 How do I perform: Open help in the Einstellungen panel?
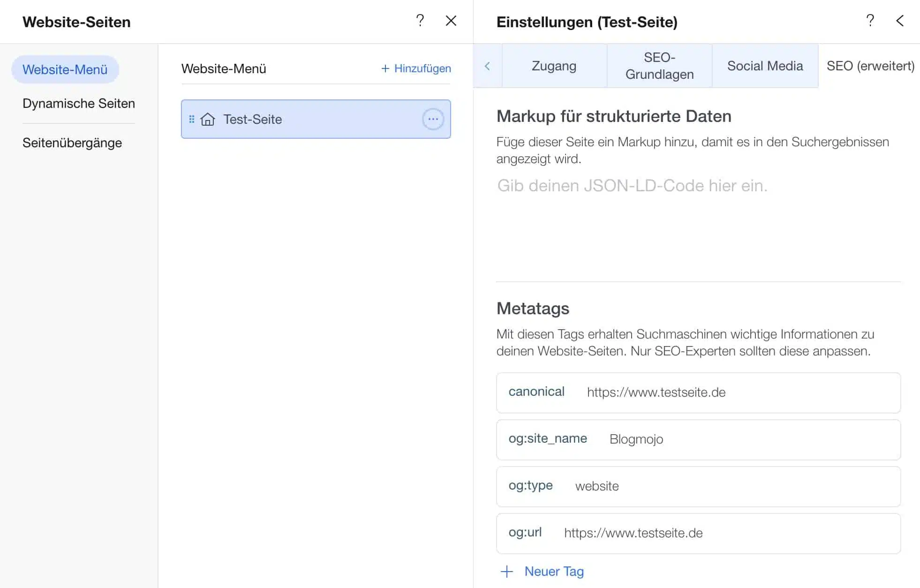tap(870, 21)
